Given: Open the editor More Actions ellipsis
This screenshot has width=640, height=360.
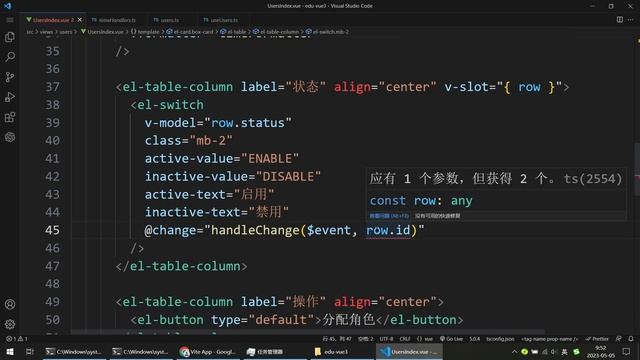Looking at the screenshot, I should point(631,20).
